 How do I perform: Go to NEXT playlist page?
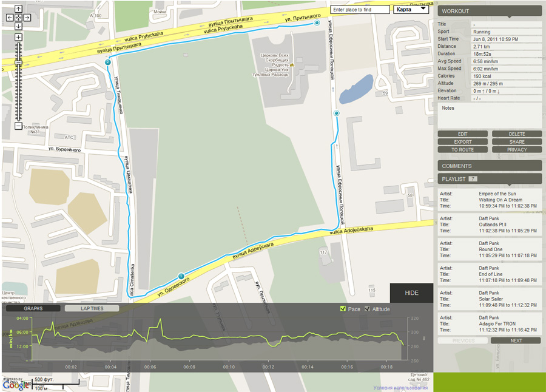pyautogui.click(x=516, y=340)
